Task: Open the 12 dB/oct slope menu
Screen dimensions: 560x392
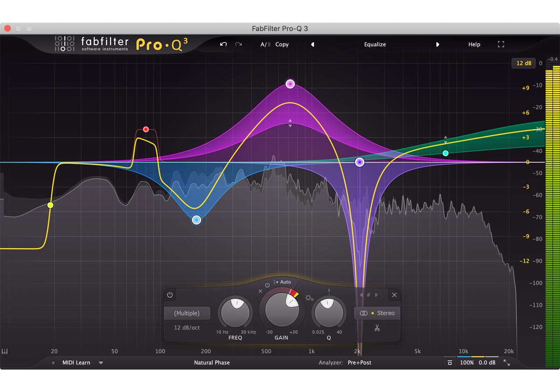Action: [x=187, y=328]
